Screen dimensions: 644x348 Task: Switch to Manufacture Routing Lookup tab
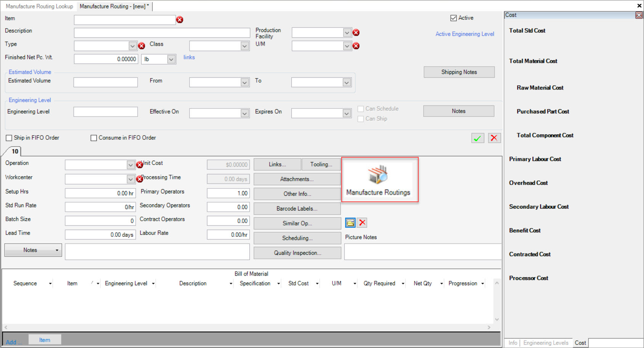pos(39,6)
